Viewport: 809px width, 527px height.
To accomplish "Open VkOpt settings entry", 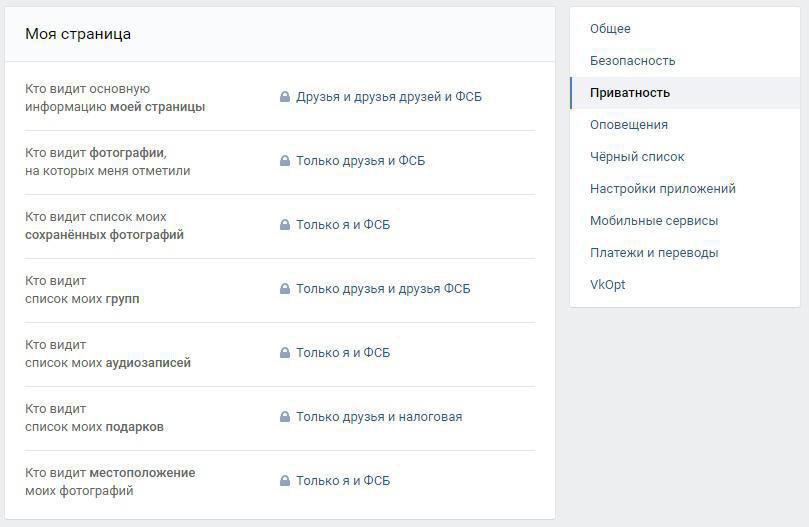I will (x=607, y=285).
